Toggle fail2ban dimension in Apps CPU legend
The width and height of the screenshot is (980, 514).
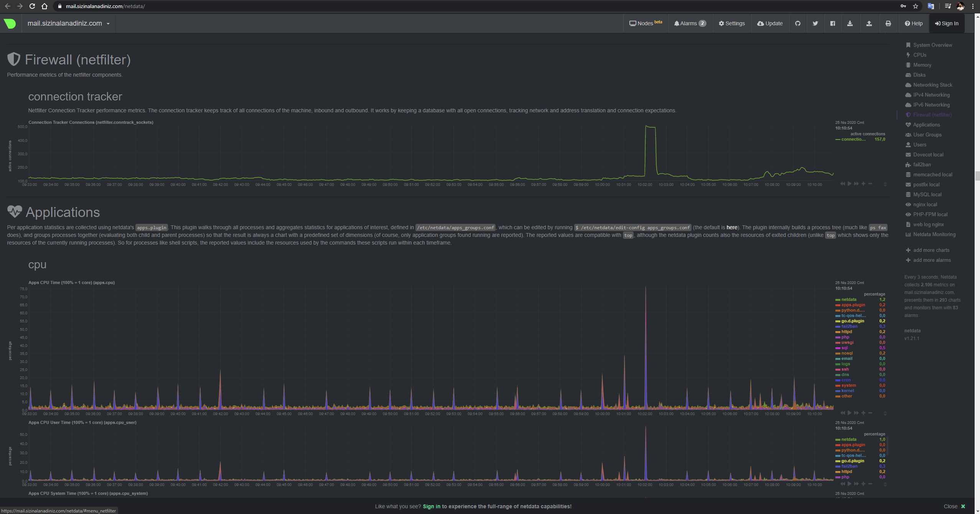pos(849,326)
